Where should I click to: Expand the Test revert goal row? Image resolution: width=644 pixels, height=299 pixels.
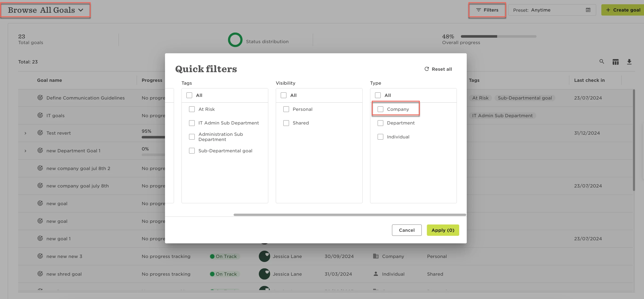click(x=25, y=133)
